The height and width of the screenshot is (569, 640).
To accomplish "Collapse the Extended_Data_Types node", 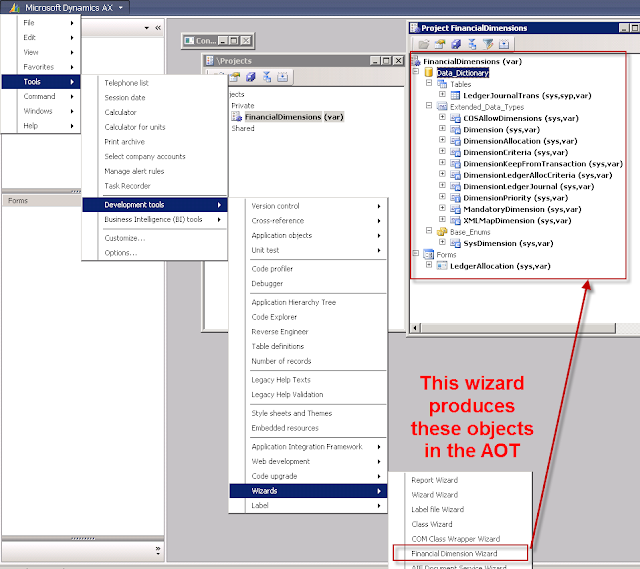I will tap(429, 105).
